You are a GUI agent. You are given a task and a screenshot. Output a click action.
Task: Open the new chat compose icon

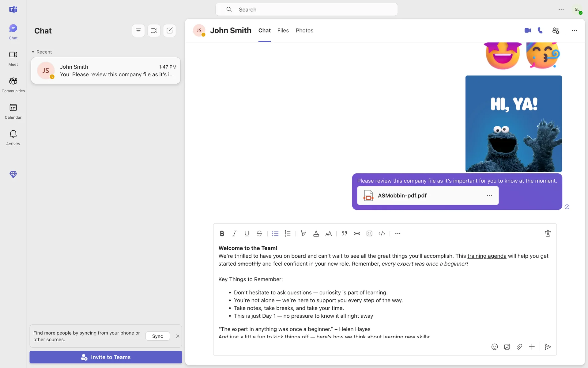(x=170, y=30)
